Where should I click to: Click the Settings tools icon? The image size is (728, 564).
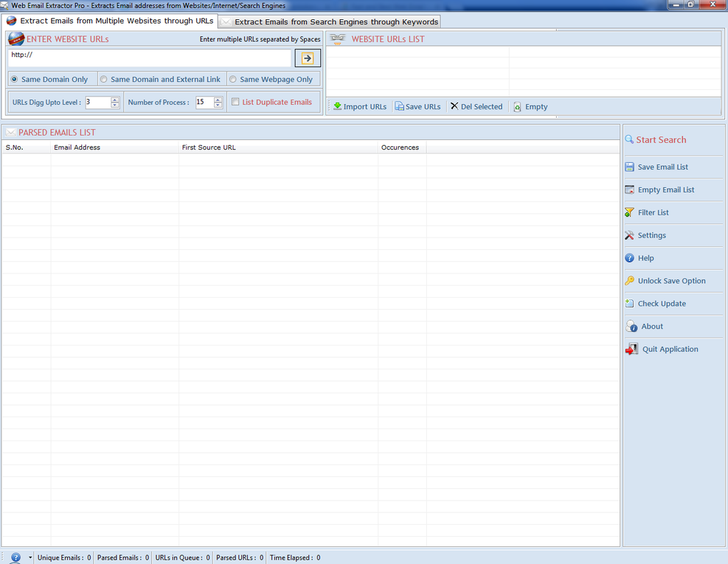point(629,235)
